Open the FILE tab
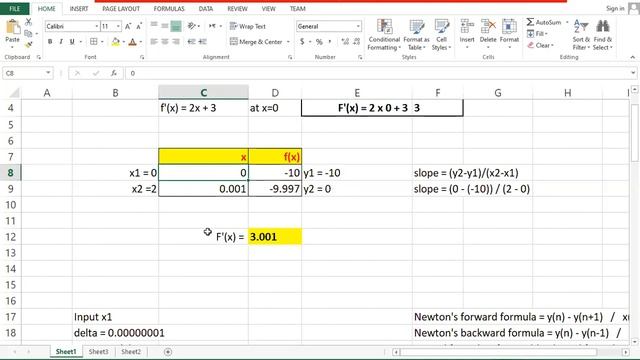The image size is (640, 360). tap(14, 9)
